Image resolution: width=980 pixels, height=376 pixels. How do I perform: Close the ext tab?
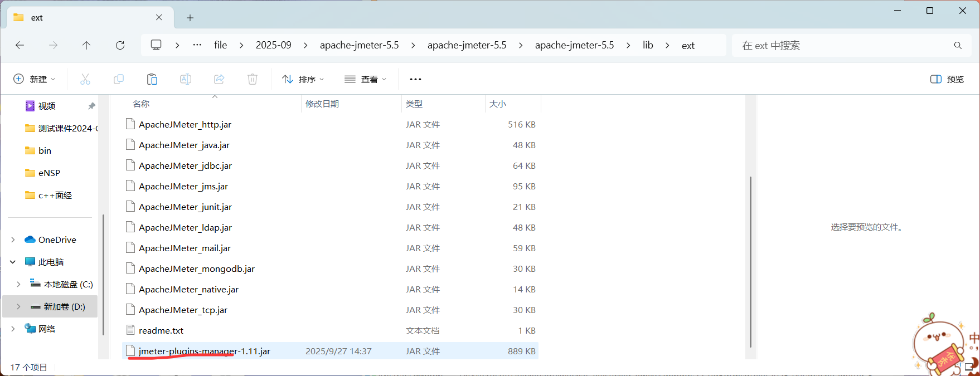159,17
